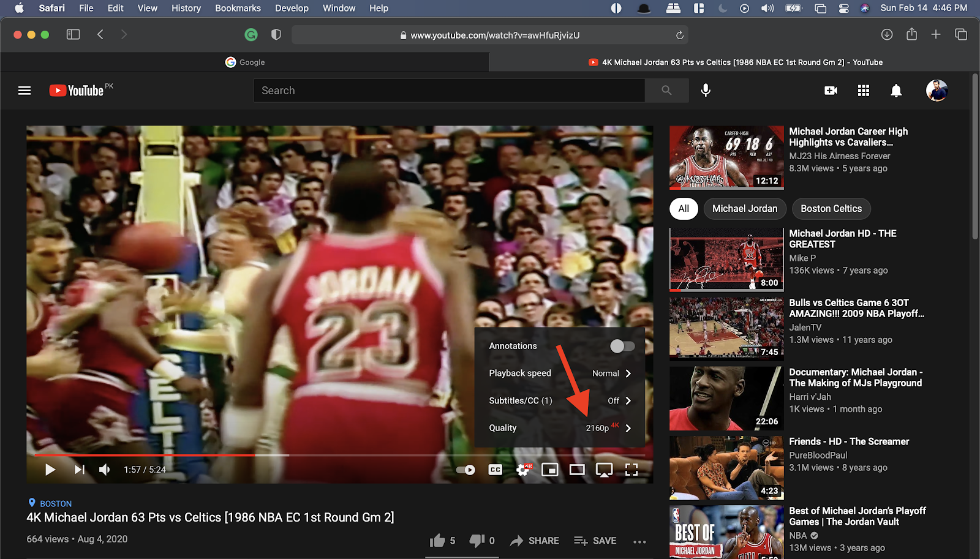Open the YouTube guide hamburger menu
Viewport: 980px width, 559px height.
24,91
